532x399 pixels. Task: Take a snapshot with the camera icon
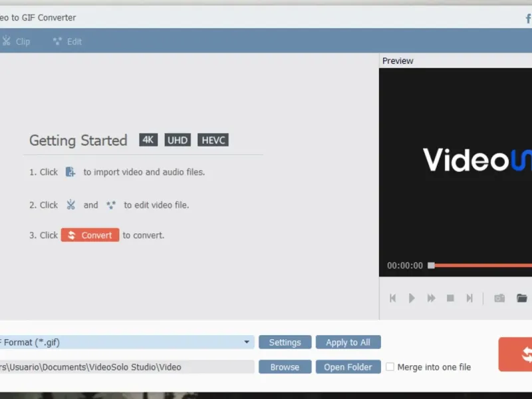click(499, 298)
